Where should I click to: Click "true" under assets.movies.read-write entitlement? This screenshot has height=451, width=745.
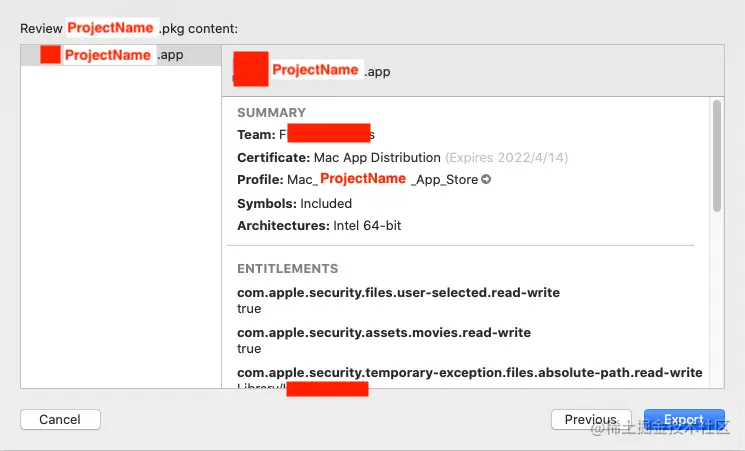click(249, 348)
